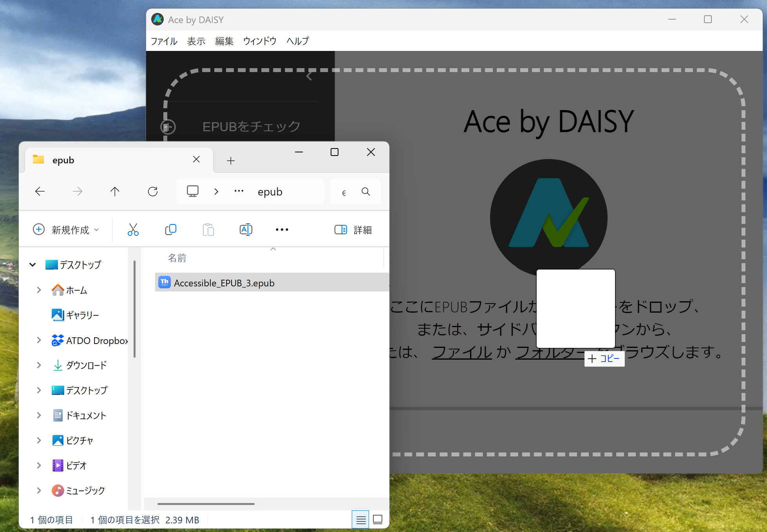Expand the ドキュメント tree node
The height and width of the screenshot is (532, 767).
(39, 415)
